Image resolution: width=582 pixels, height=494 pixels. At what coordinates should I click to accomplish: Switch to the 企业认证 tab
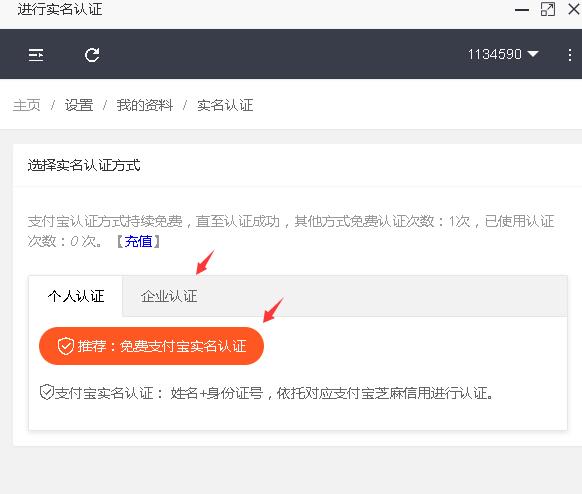coord(169,296)
